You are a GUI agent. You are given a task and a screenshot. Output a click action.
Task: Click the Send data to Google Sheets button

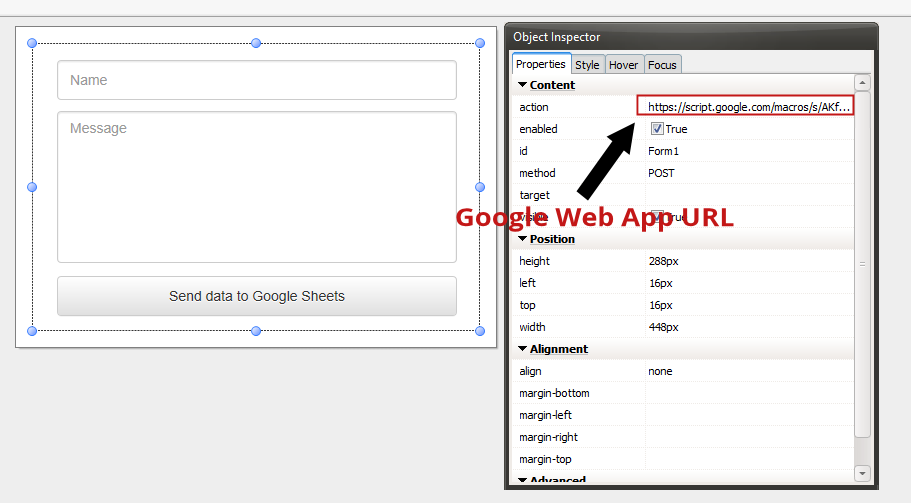point(257,296)
